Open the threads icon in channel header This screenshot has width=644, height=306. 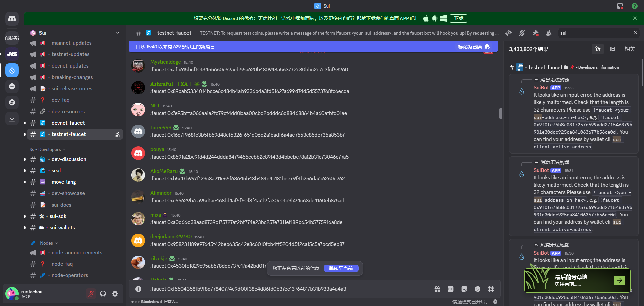(x=508, y=33)
